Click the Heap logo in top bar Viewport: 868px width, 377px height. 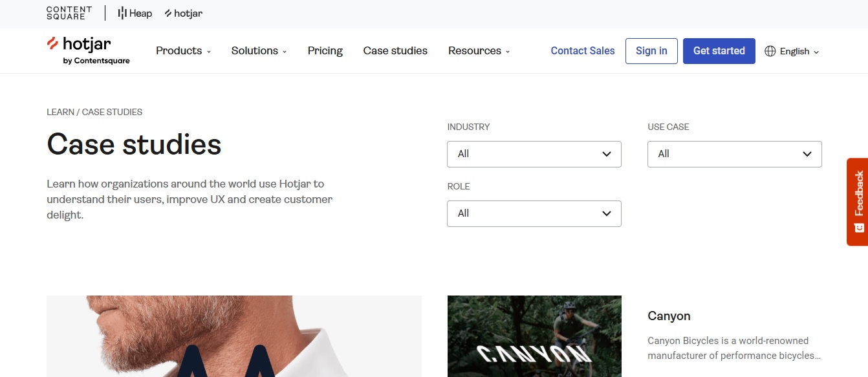tap(135, 13)
